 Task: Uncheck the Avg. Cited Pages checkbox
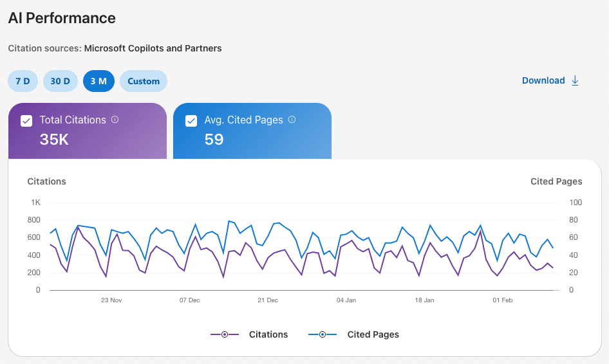coord(191,120)
